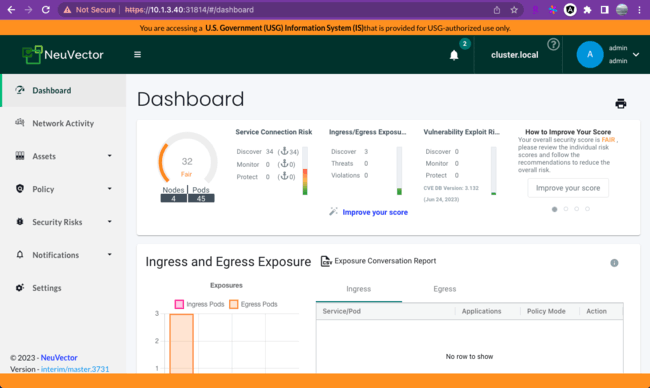Expand the Security Risks sidebar menu
This screenshot has width=650, height=388.
click(x=63, y=222)
